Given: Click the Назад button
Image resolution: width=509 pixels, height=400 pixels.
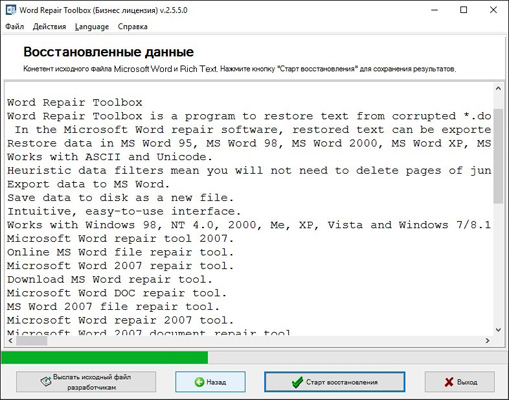Looking at the screenshot, I should click(x=210, y=382).
